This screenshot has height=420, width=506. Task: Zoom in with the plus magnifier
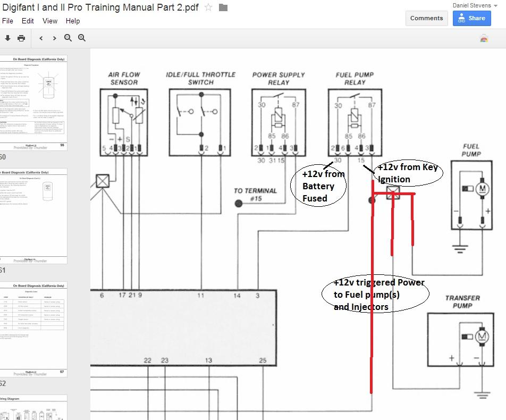[82, 38]
